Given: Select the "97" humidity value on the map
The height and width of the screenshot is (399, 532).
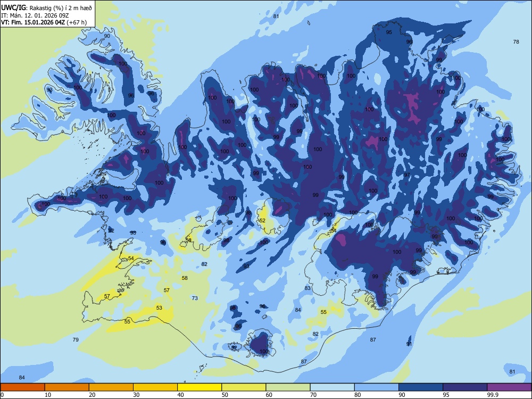Looking at the screenshot, I should point(407,174).
